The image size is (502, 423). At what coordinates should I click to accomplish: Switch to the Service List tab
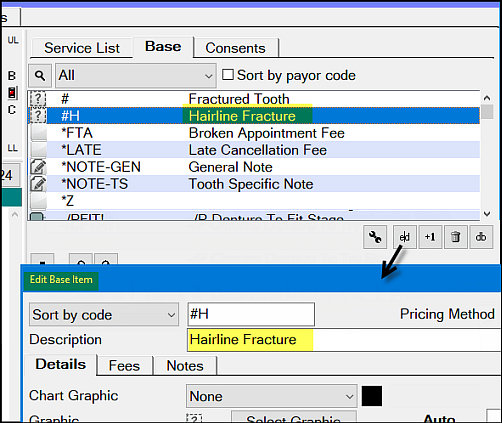point(82,48)
